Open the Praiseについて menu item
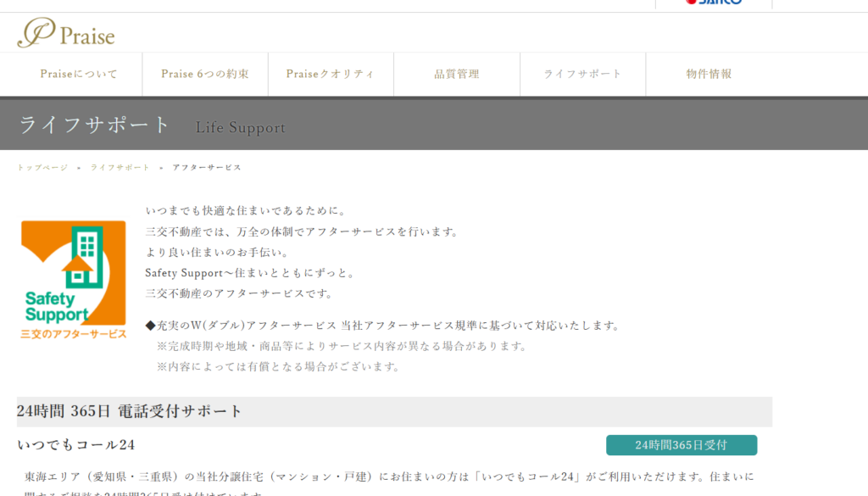868x496 pixels. click(x=79, y=74)
